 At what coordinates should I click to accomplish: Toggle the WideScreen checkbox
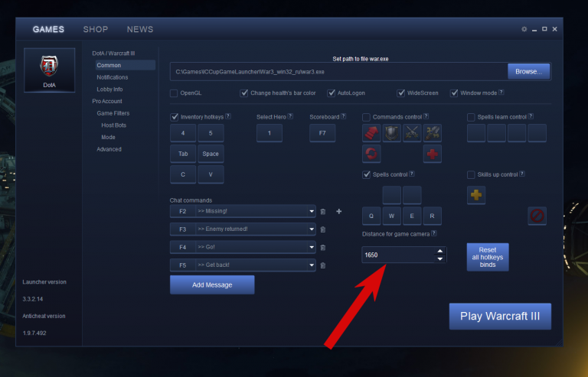pyautogui.click(x=401, y=93)
